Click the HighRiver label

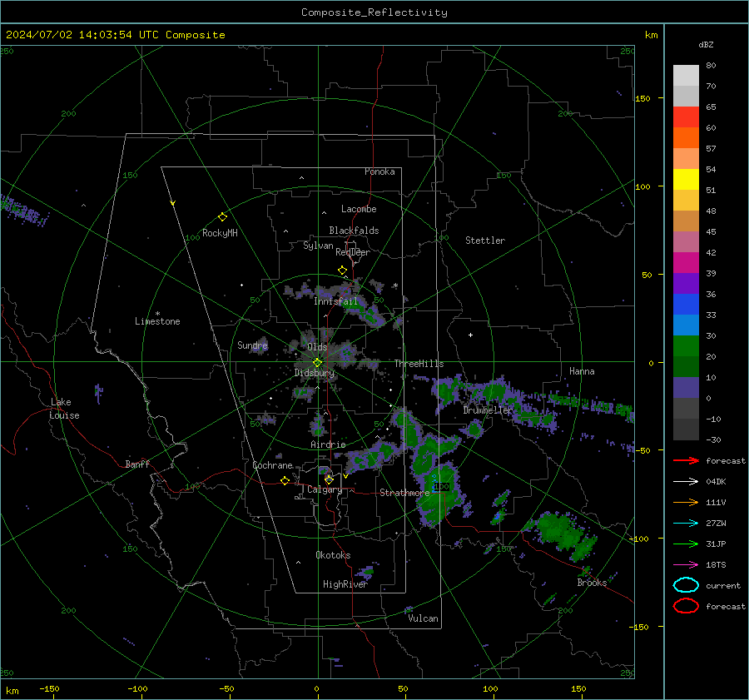[345, 584]
